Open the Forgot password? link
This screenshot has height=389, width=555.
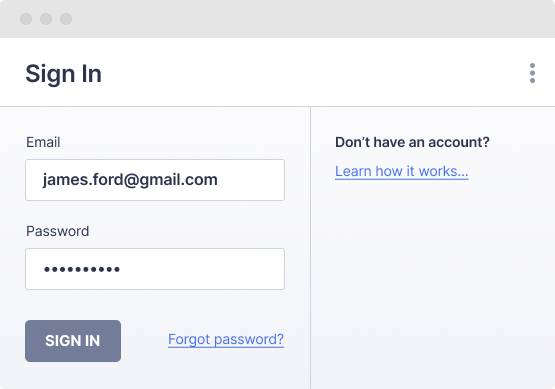pos(226,339)
